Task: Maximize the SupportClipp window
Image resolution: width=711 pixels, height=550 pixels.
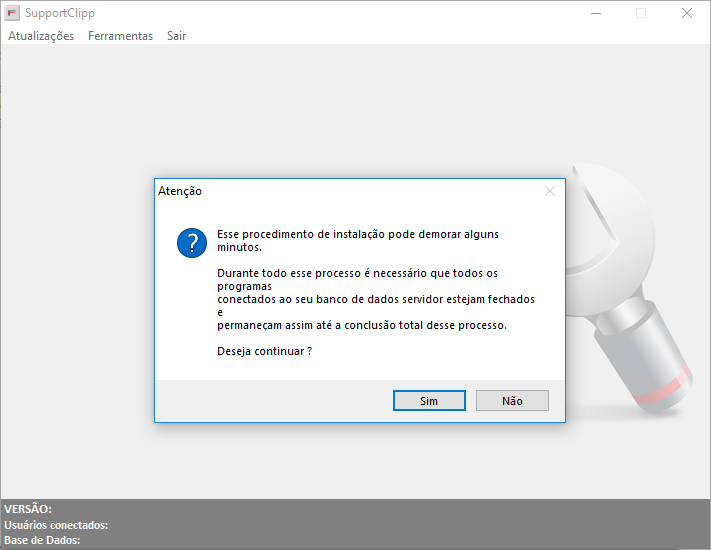Action: pos(641,14)
